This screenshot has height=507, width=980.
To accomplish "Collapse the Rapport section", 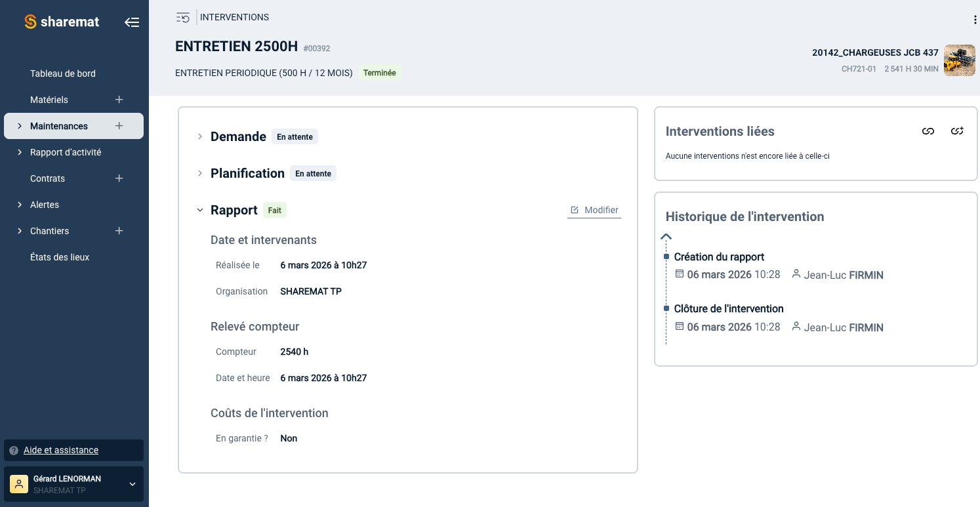I will (200, 210).
